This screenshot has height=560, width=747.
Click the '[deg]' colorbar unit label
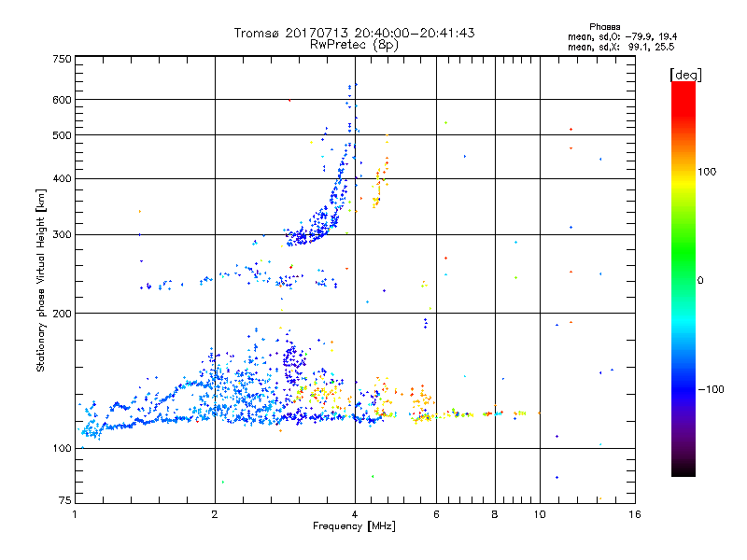(685, 75)
